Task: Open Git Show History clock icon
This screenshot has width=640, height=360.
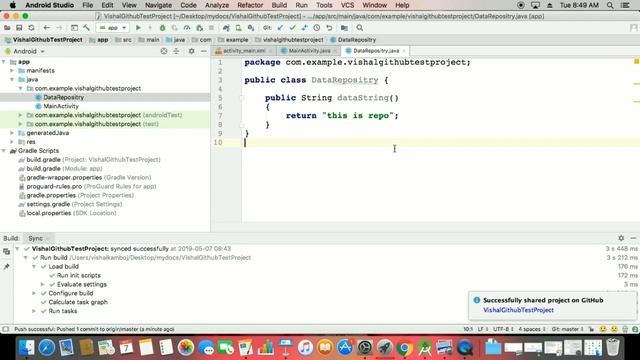Action: pyautogui.click(x=317, y=28)
